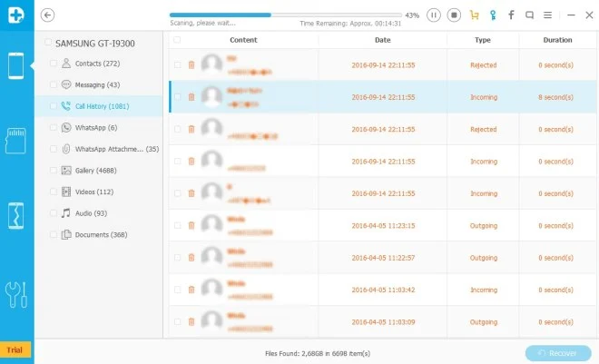This screenshot has height=364, width=599.
Task: Go back using the circled arrow
Action: [48, 15]
